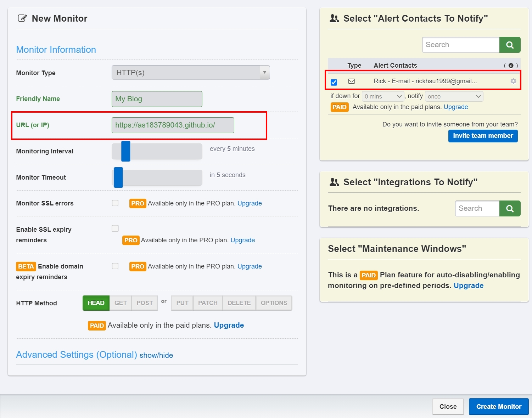Click the people icon beside Integrations heading
Screen dimensions: 532x418
click(334, 182)
